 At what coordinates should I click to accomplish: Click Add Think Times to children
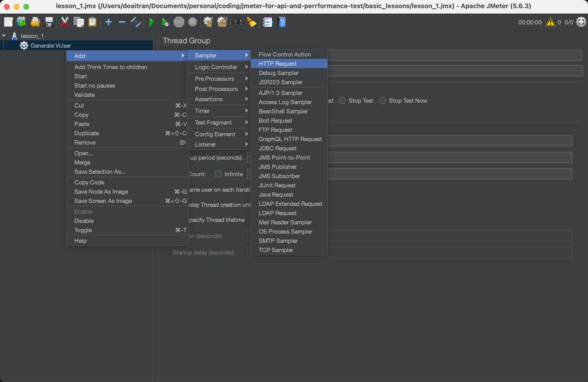tap(127, 67)
